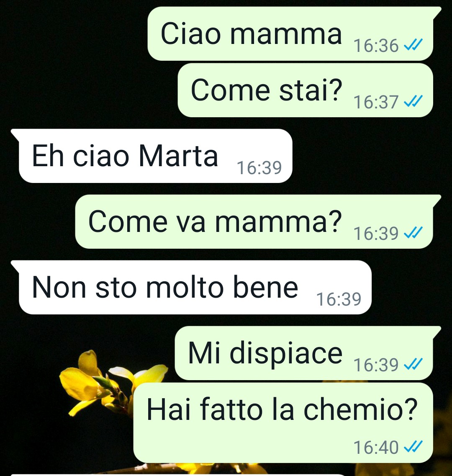Tap the 16:39 time on 'Non sto molto bene'
Screen dimensions: 452x476
339,299
